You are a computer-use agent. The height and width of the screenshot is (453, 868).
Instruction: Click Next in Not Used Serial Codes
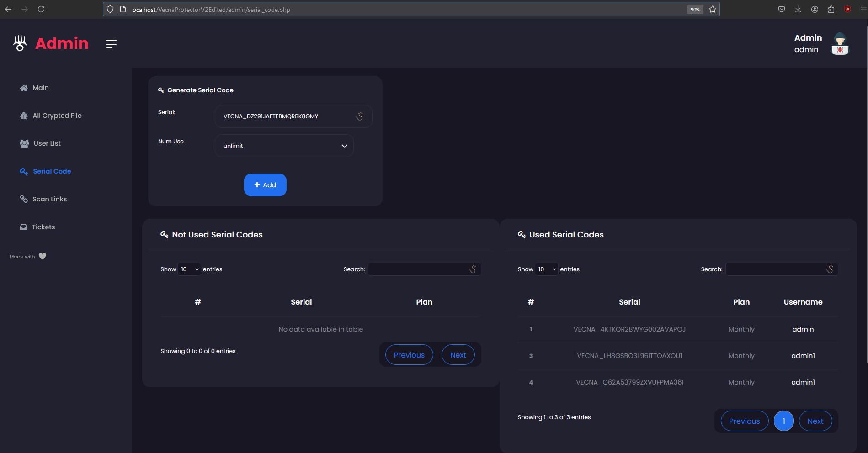(x=458, y=355)
